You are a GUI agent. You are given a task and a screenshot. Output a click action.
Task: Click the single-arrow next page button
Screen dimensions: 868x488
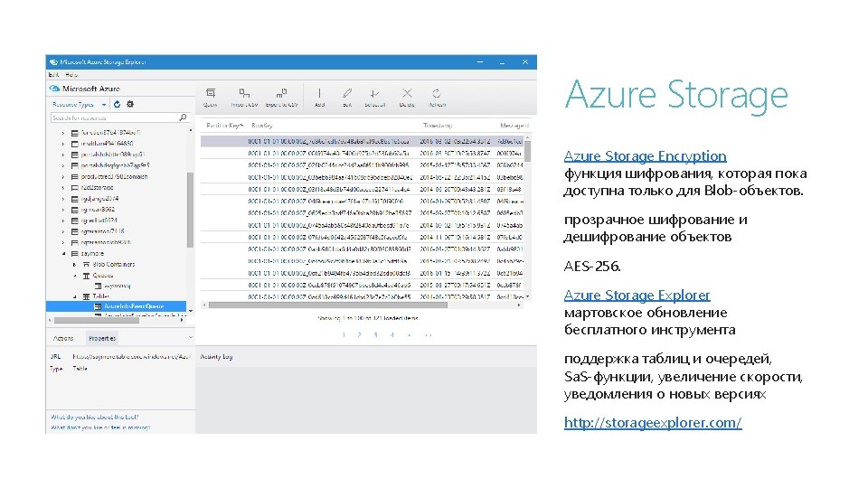tap(409, 334)
